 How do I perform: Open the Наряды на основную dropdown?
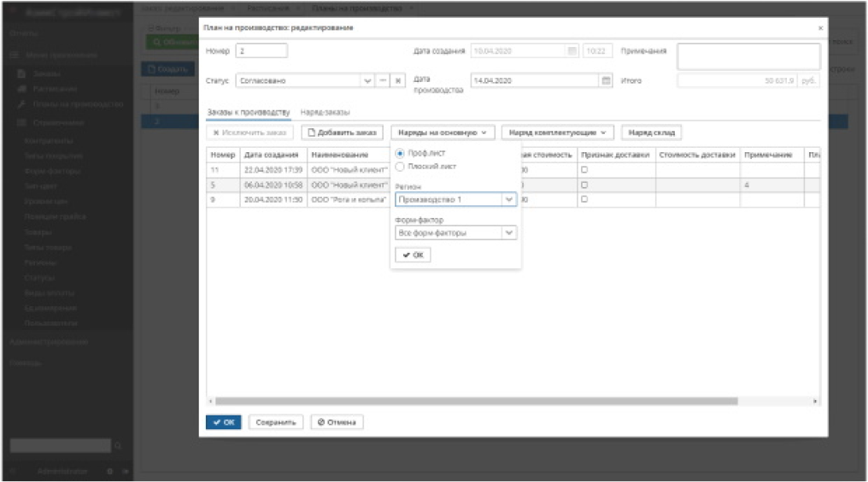click(443, 132)
